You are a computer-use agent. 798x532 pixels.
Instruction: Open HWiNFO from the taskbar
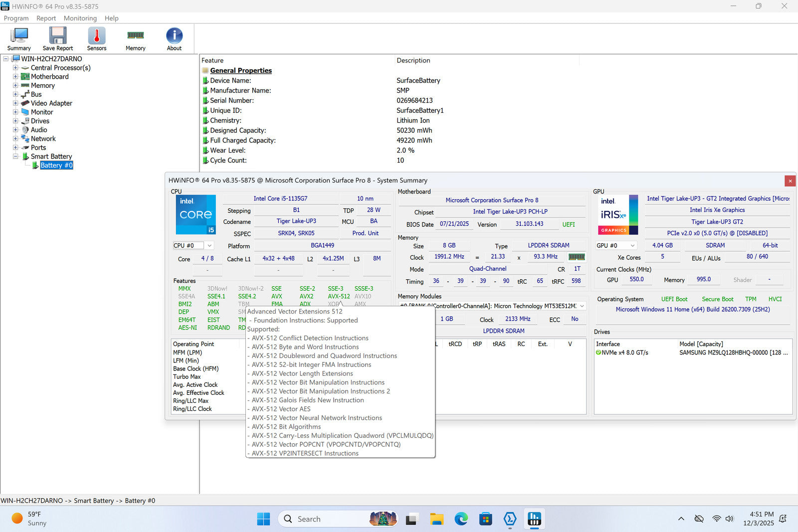[x=534, y=519]
